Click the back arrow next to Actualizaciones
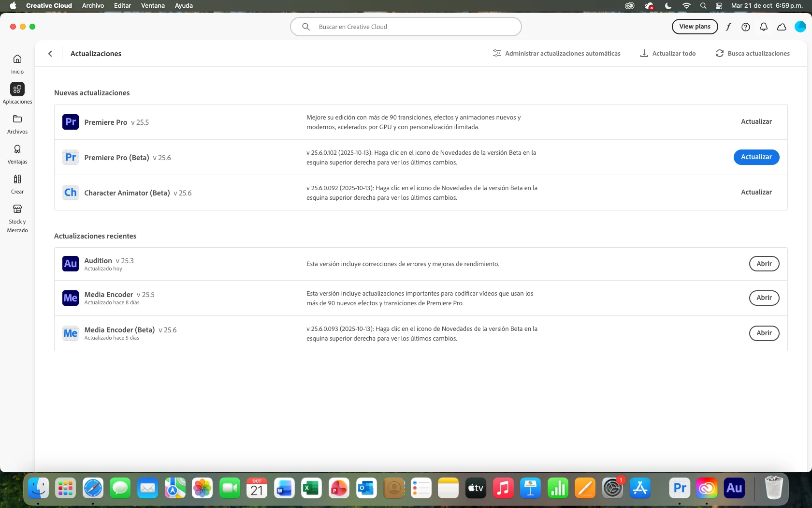Viewport: 812px width, 508px height. tap(50, 54)
